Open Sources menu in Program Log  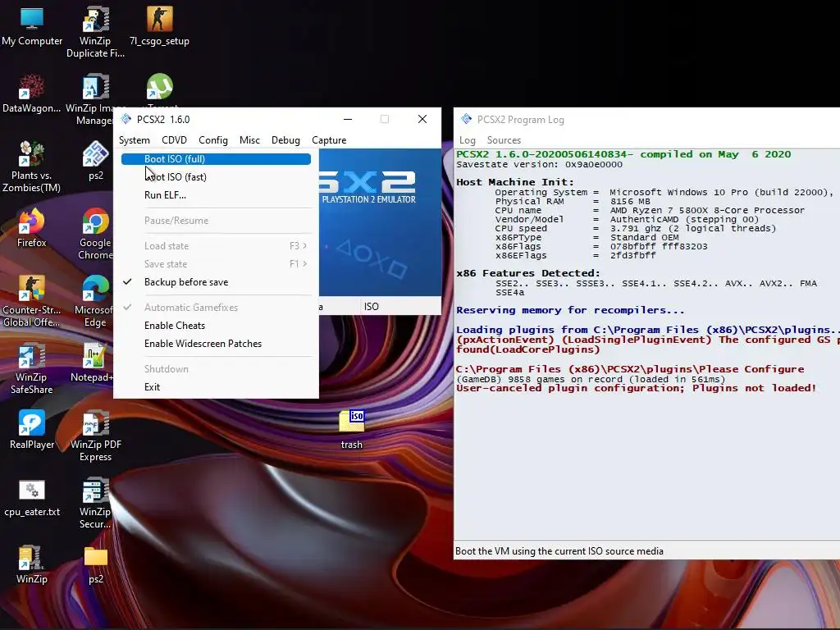coord(504,139)
